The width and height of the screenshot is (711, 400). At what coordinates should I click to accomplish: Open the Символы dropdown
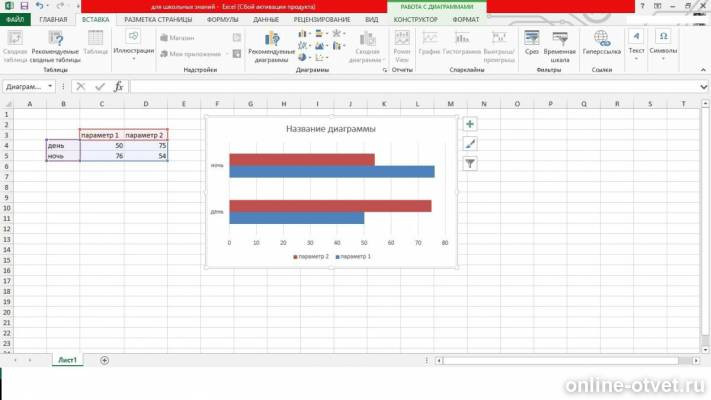tap(663, 45)
